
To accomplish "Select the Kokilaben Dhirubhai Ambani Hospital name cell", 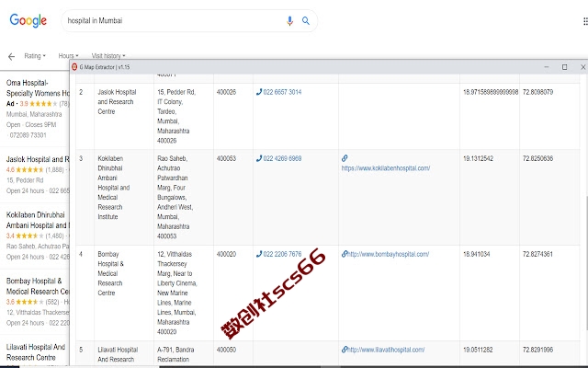I will (x=124, y=197).
